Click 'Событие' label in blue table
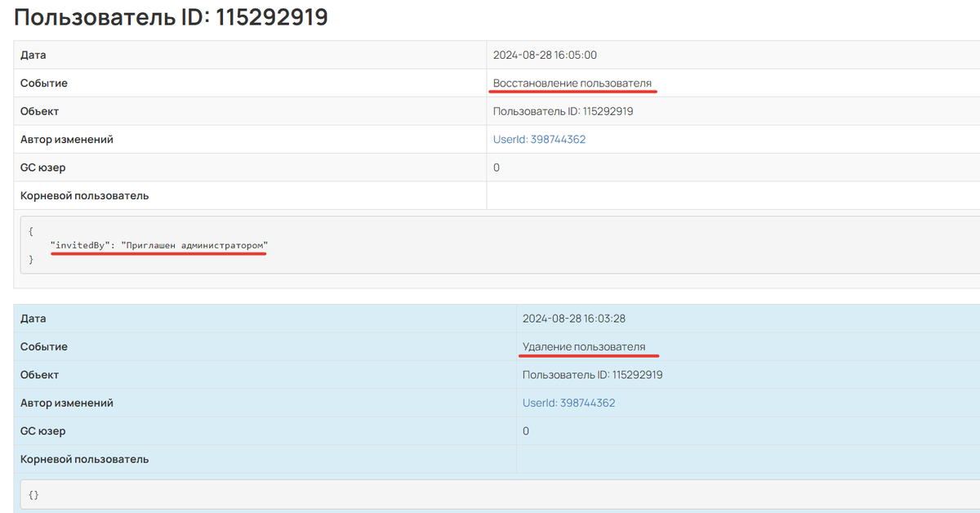Viewport: 980px width, 513px height. (44, 347)
